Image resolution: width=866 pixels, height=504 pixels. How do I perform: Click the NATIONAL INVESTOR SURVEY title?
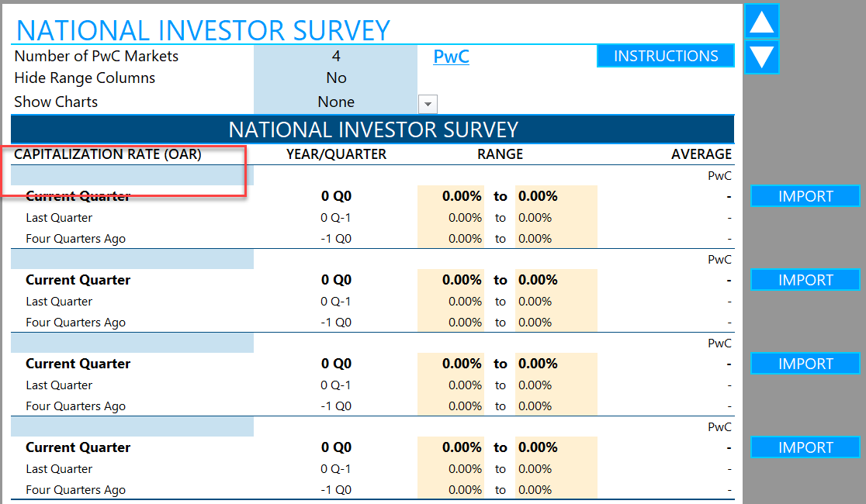point(203,29)
